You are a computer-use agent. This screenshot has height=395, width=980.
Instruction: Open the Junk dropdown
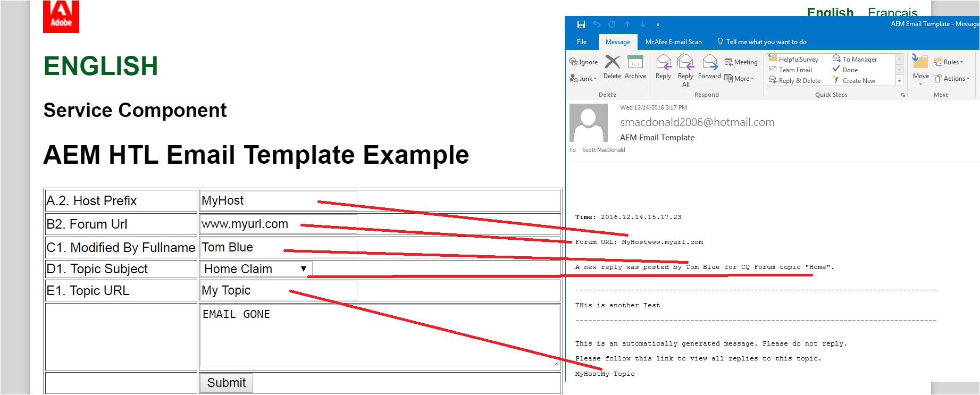click(583, 79)
